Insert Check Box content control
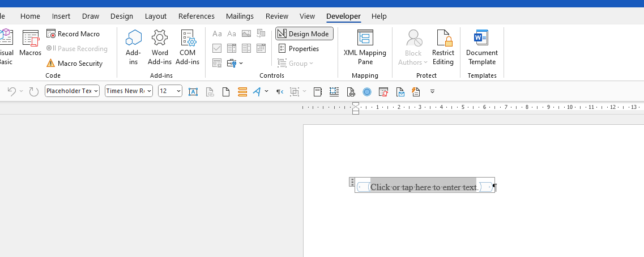This screenshot has width=644, height=257. [217, 49]
